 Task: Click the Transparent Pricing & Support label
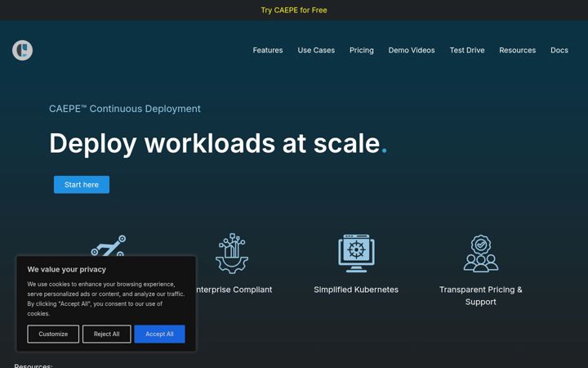click(x=481, y=296)
